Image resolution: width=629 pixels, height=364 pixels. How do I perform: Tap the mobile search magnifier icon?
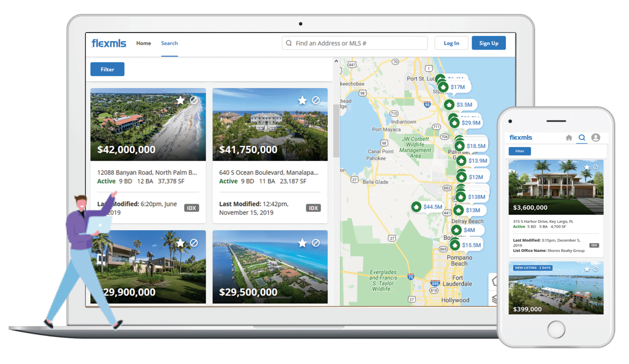[x=582, y=138]
